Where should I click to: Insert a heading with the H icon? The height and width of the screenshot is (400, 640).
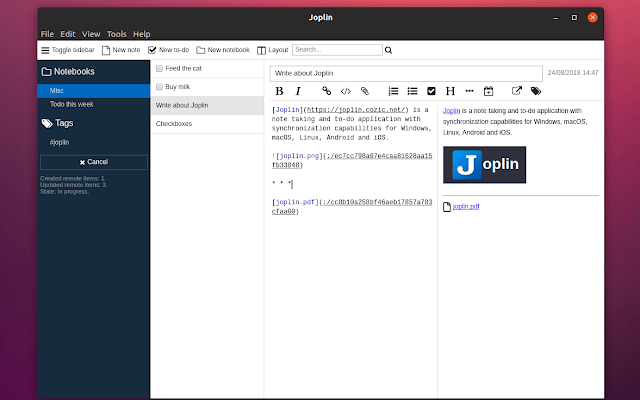coord(450,91)
